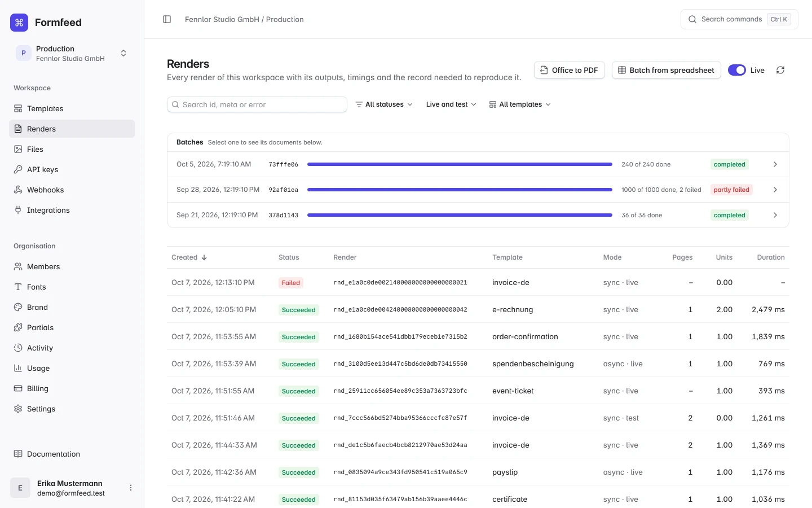Open organisation Settings
Image resolution: width=812 pixels, height=508 pixels.
(72, 409)
